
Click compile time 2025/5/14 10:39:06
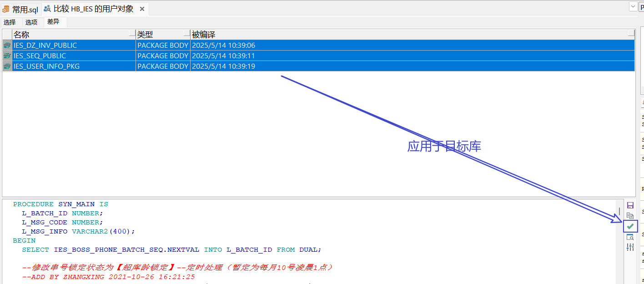click(x=223, y=45)
